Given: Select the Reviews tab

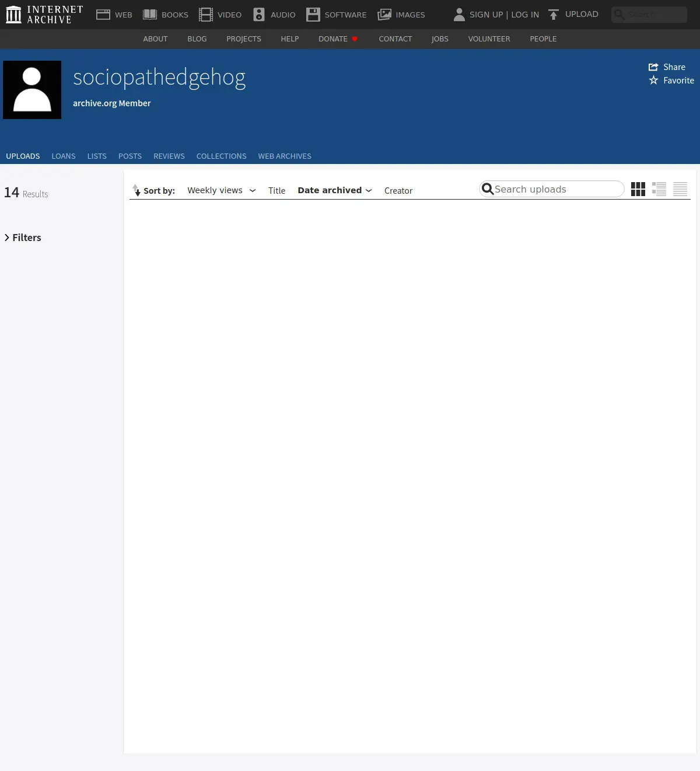Looking at the screenshot, I should tap(169, 156).
